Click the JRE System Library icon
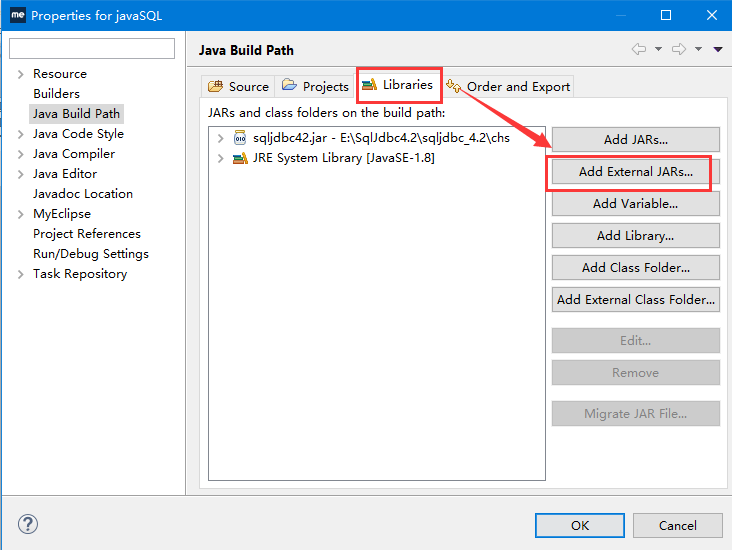Screen dimensions: 732x550 coord(240,158)
